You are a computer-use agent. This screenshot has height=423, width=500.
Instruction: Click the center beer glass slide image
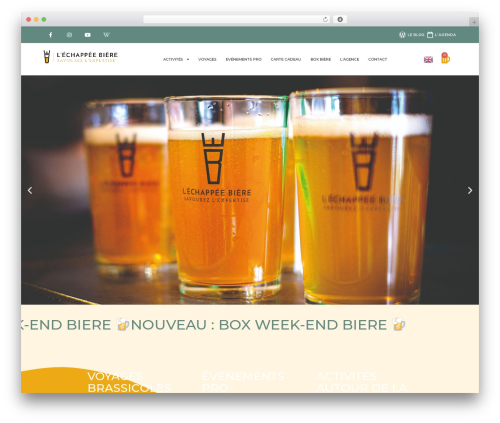(x=227, y=197)
